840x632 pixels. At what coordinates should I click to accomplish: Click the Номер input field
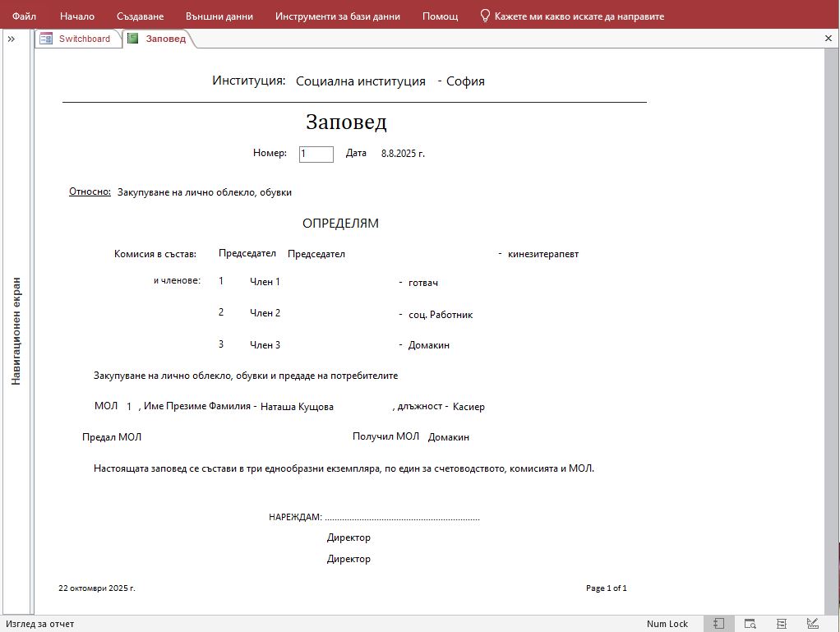(316, 154)
